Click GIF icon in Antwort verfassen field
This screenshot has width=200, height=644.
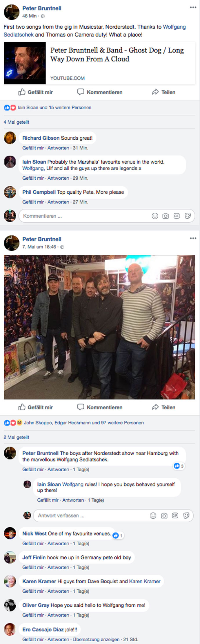[175, 515]
